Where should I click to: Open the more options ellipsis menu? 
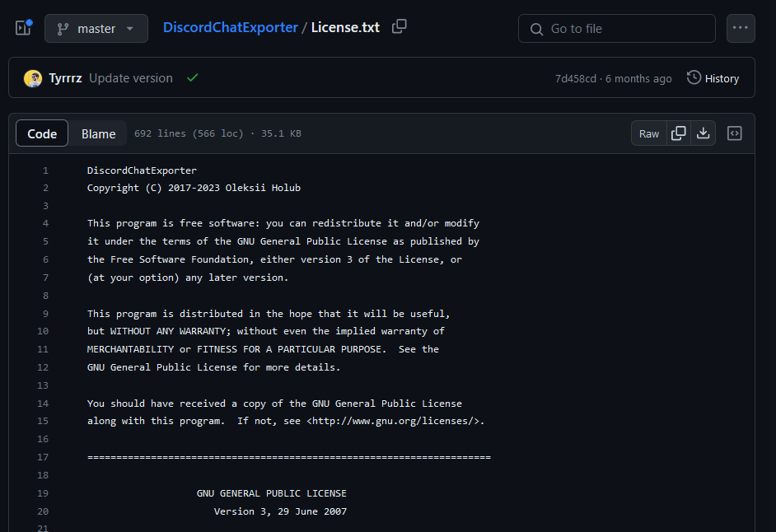point(741,28)
